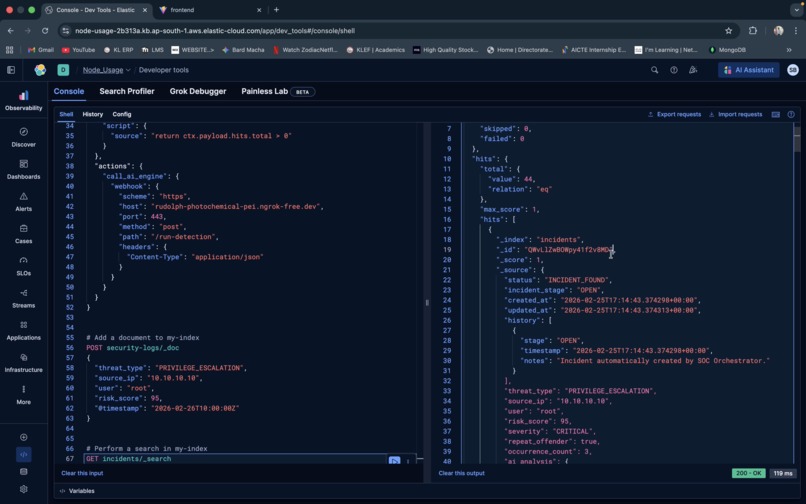Open request options menu beside run button
Screen dimensions: 806x504
click(x=408, y=461)
